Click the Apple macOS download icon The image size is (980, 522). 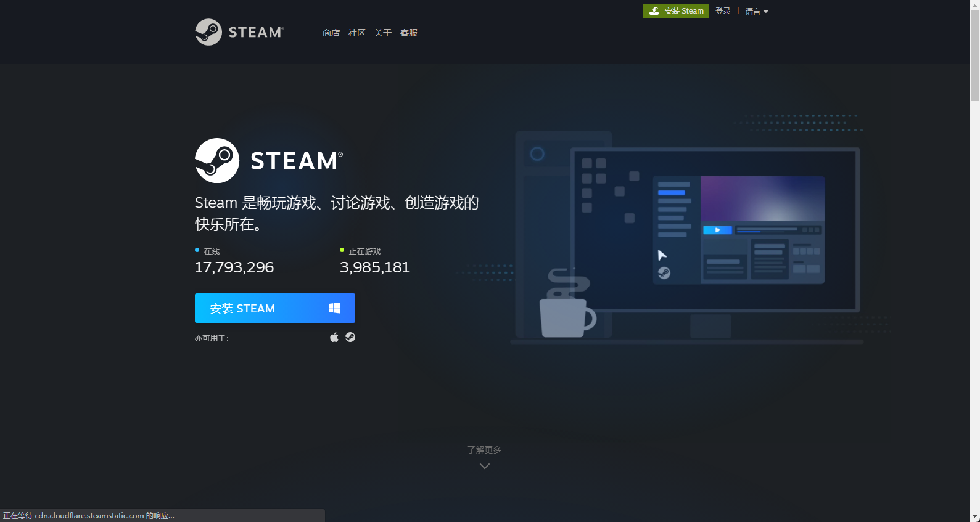334,337
